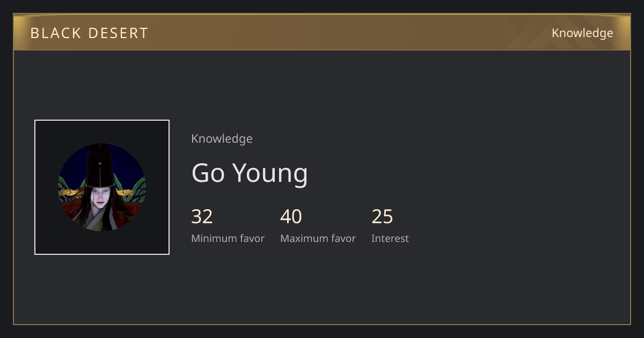
Task: Click the maximum favor value 40
Action: click(x=291, y=217)
